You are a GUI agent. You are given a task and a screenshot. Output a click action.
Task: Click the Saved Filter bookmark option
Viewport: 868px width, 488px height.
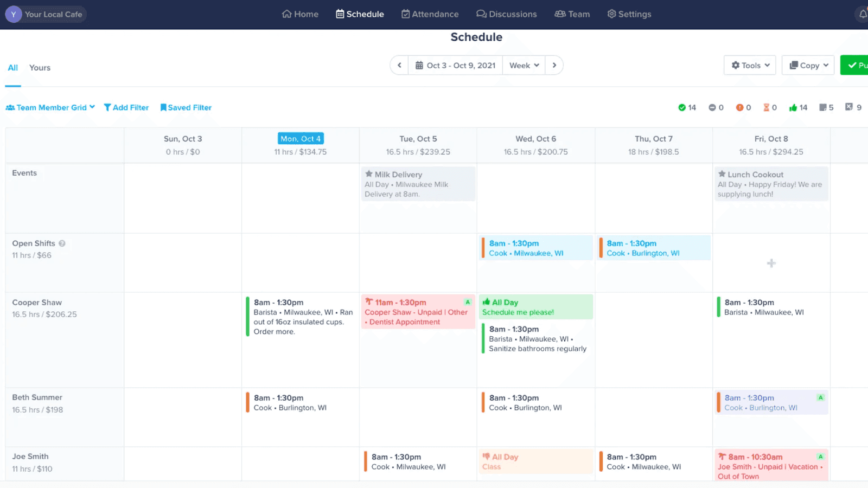[186, 107]
